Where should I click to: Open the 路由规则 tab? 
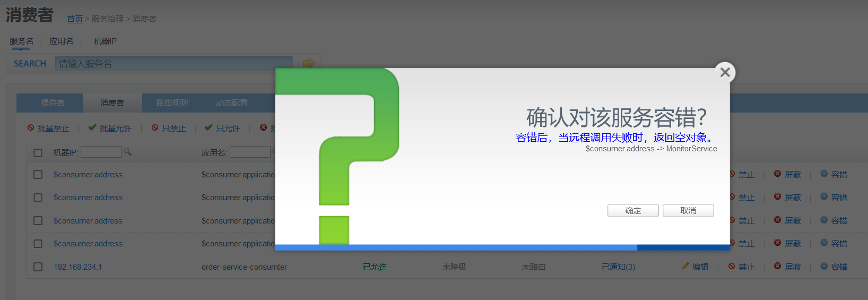[x=172, y=103]
